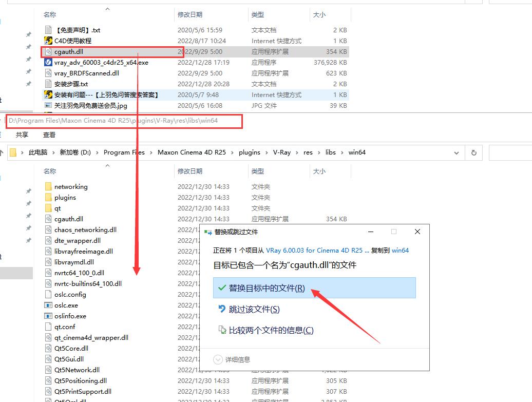532x402 pixels.
Task: Click the oslinfo.exe application icon
Action: pyautogui.click(x=48, y=316)
